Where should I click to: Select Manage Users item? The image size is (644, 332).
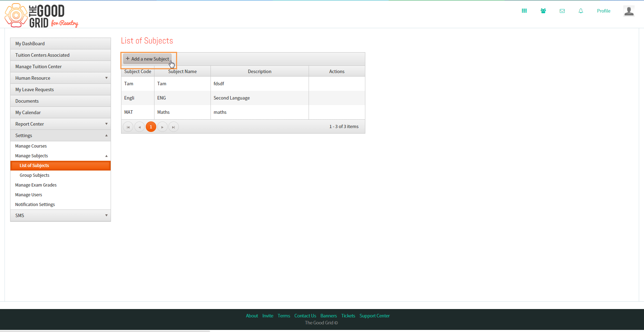coord(61,195)
